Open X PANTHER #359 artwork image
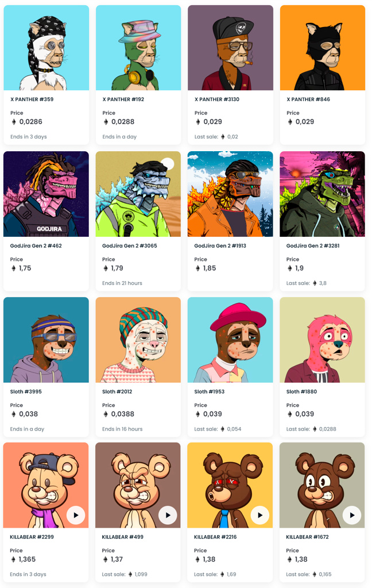The image size is (372, 588). (46, 48)
